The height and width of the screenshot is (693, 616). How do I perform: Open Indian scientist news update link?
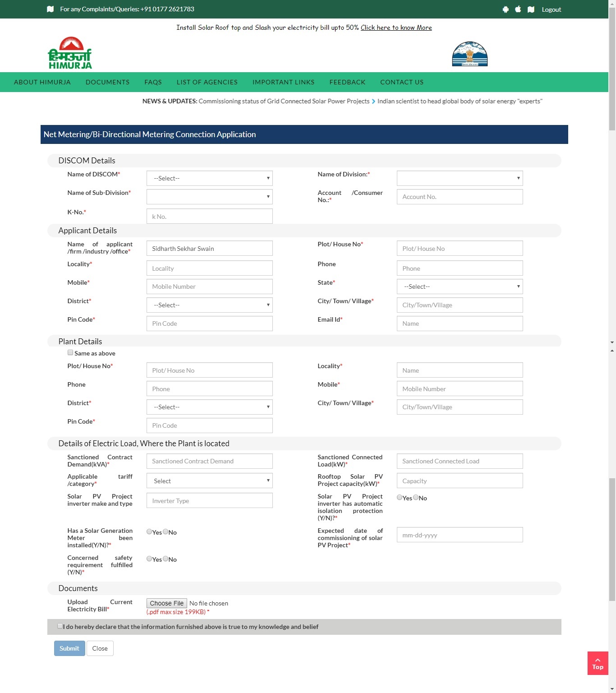[x=460, y=101]
